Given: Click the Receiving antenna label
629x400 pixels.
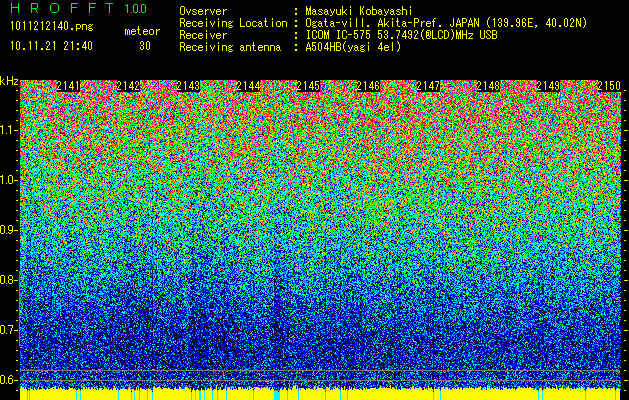Looking at the screenshot, I should 230,47.
